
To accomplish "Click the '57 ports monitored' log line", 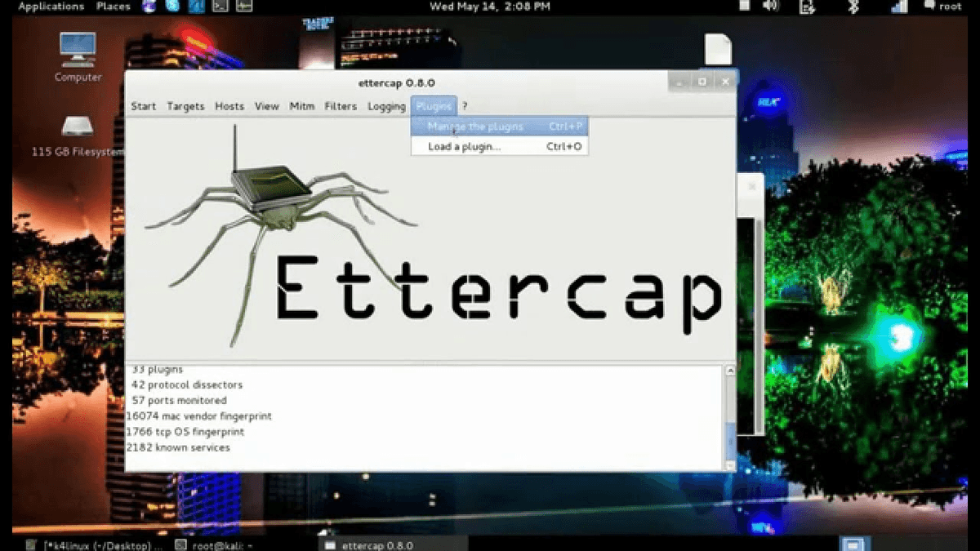I will click(179, 400).
